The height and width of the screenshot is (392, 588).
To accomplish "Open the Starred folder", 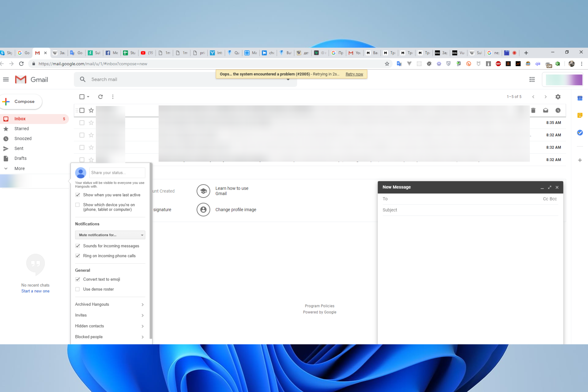I will 34,129.
